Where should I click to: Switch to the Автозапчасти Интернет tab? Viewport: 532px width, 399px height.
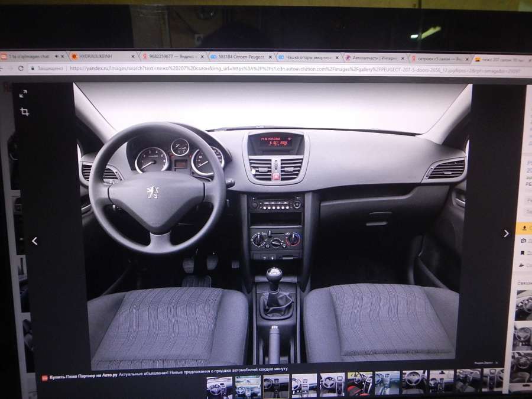(375, 58)
